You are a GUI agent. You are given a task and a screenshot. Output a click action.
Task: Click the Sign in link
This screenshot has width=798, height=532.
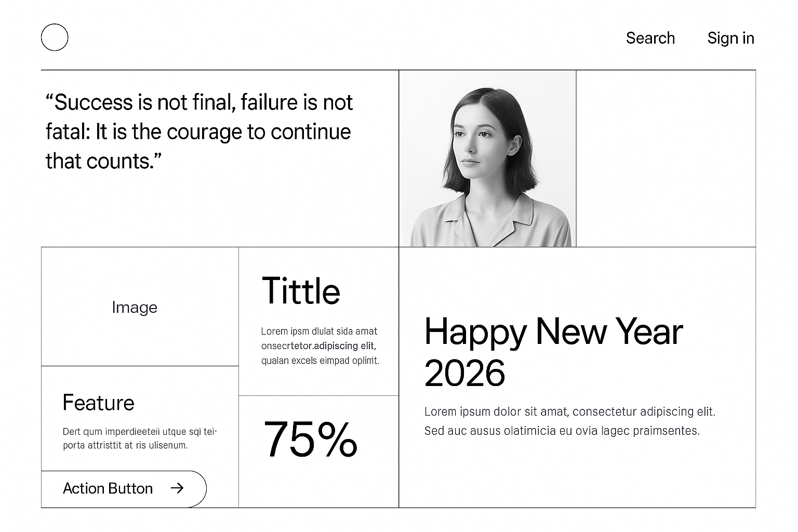[x=730, y=38]
